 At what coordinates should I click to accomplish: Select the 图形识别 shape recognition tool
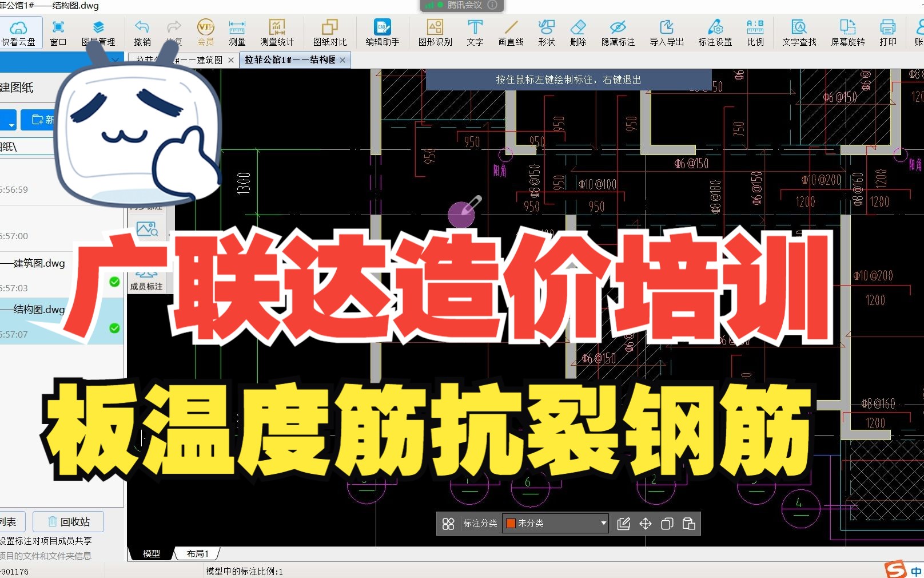click(435, 33)
